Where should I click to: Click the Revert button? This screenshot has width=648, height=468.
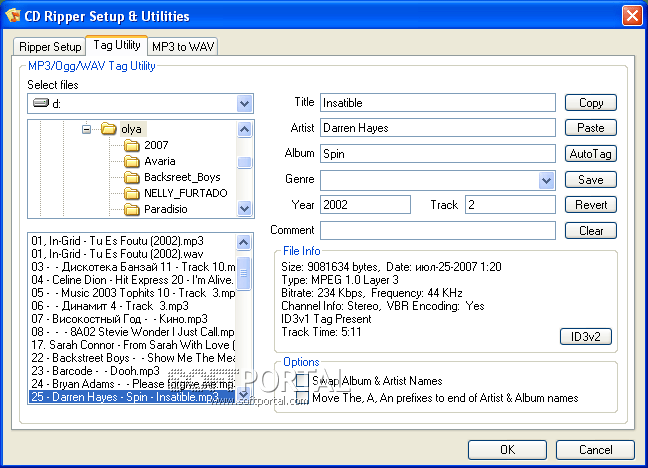(x=591, y=205)
